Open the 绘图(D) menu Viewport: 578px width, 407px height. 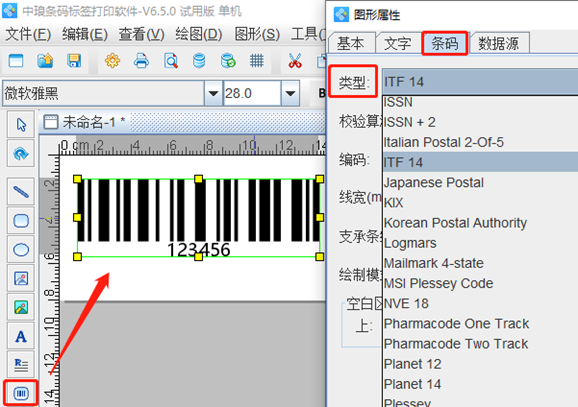(199, 34)
